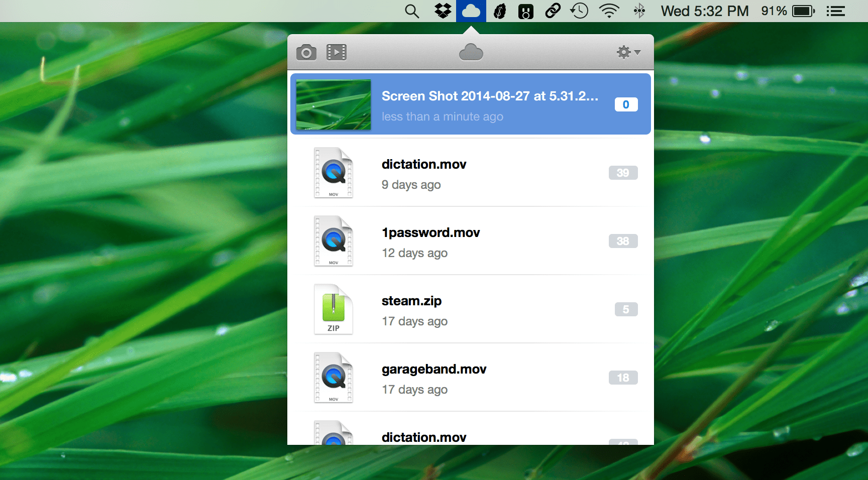This screenshot has height=480, width=868.
Task: Open the Bluetooth menu
Action: tap(639, 11)
